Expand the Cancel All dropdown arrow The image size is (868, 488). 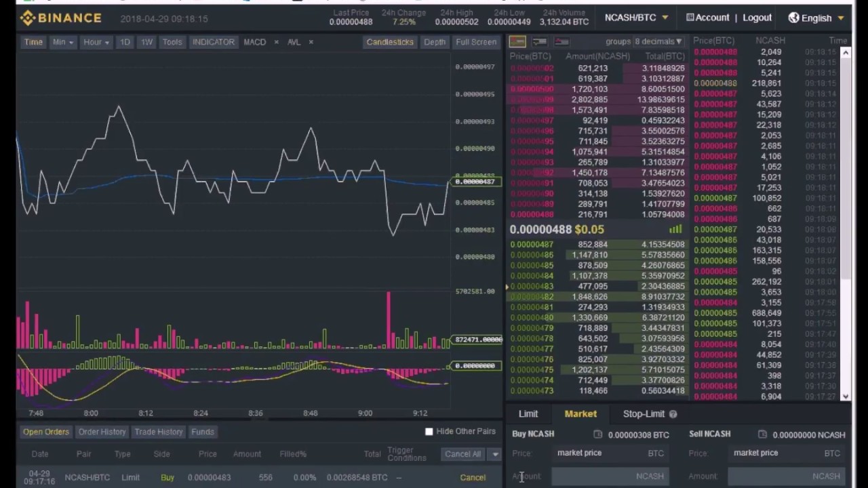[495, 454]
